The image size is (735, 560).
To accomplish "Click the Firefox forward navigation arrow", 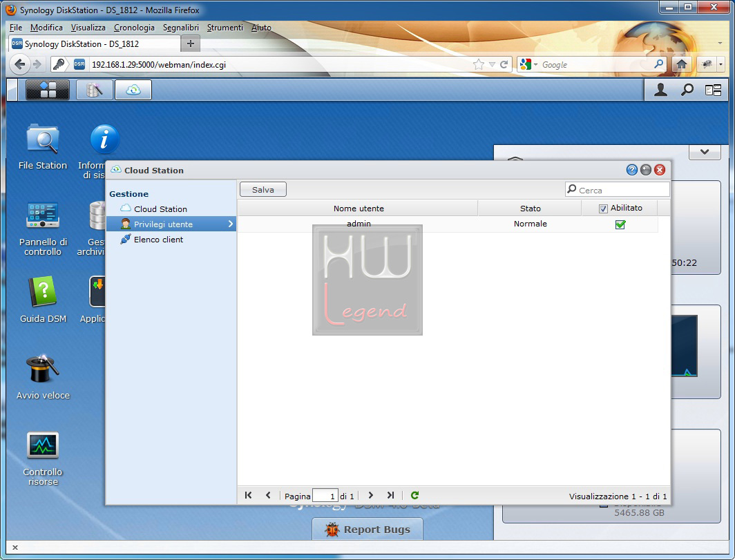I will (x=37, y=64).
